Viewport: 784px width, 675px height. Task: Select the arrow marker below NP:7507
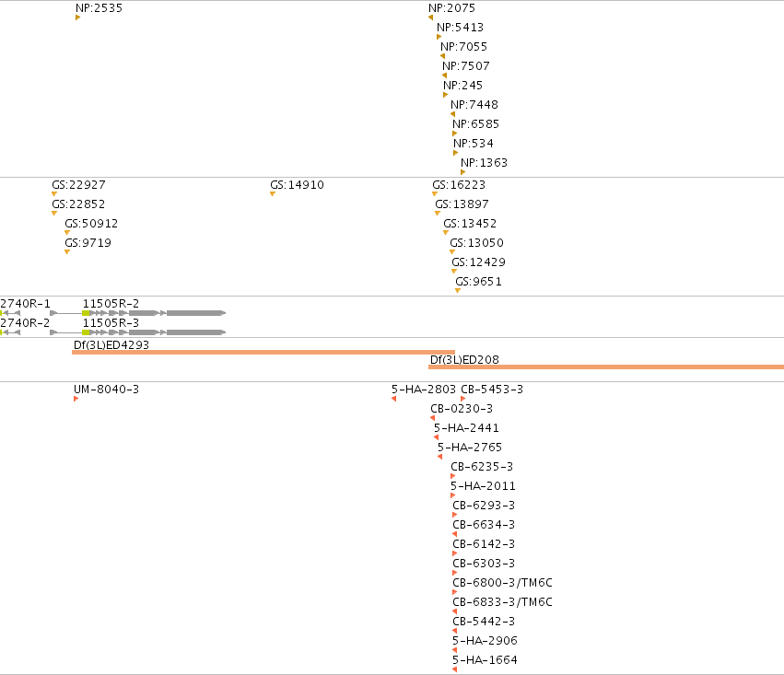pyautogui.click(x=444, y=76)
